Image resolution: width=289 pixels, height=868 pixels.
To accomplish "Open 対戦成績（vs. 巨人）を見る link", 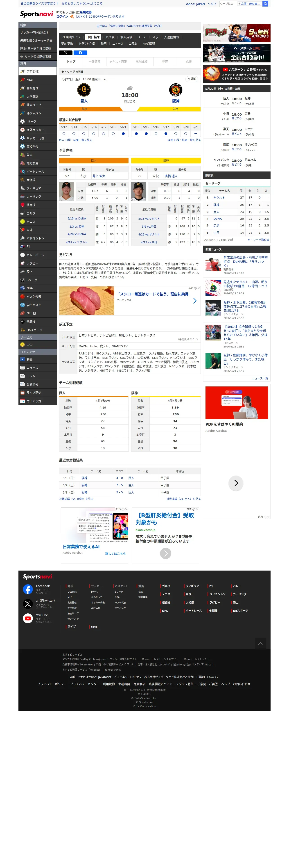I will (183, 499).
